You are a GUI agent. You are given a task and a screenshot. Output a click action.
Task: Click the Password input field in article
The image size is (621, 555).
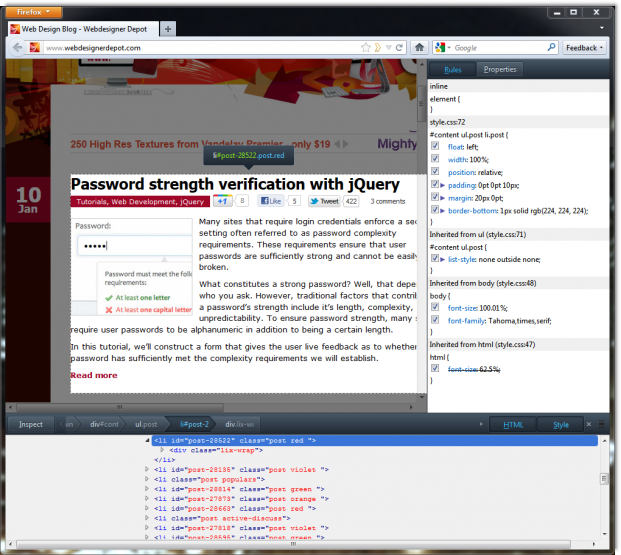(135, 246)
